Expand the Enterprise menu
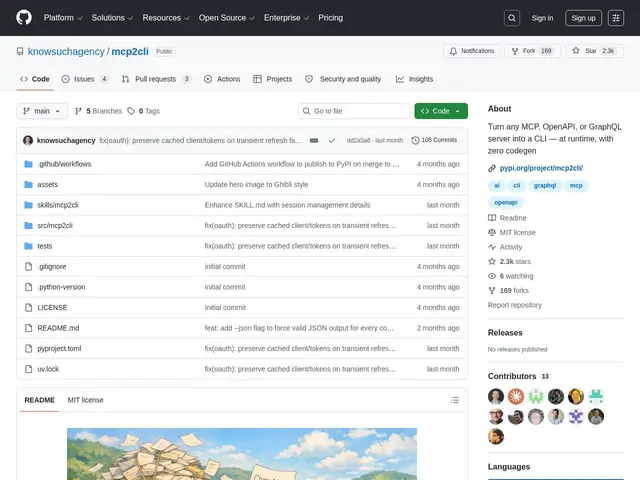This screenshot has height=480, width=640. (x=286, y=18)
